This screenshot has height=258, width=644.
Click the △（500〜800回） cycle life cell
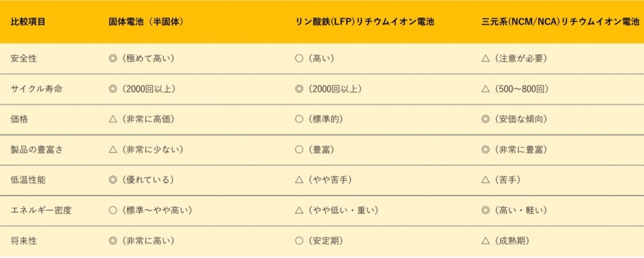tap(516, 89)
